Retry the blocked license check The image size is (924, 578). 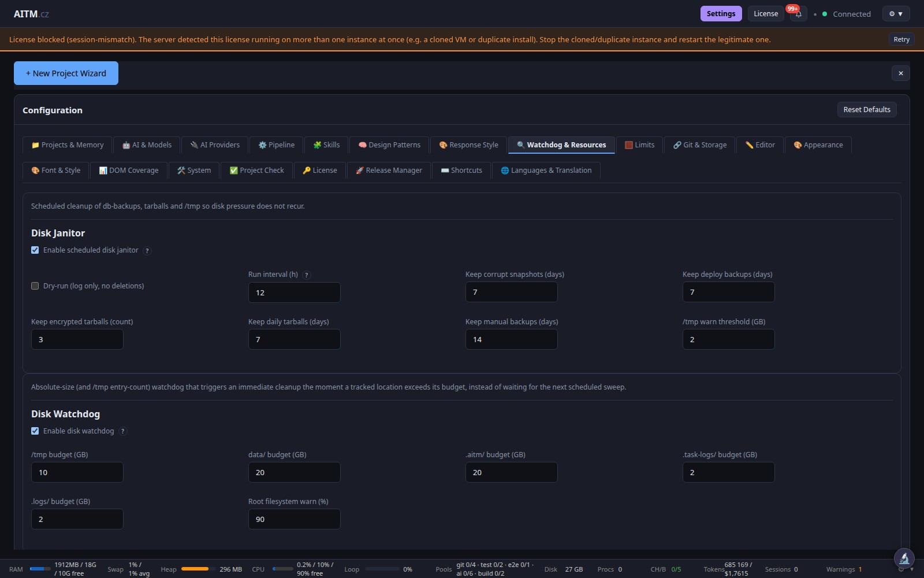pos(901,39)
